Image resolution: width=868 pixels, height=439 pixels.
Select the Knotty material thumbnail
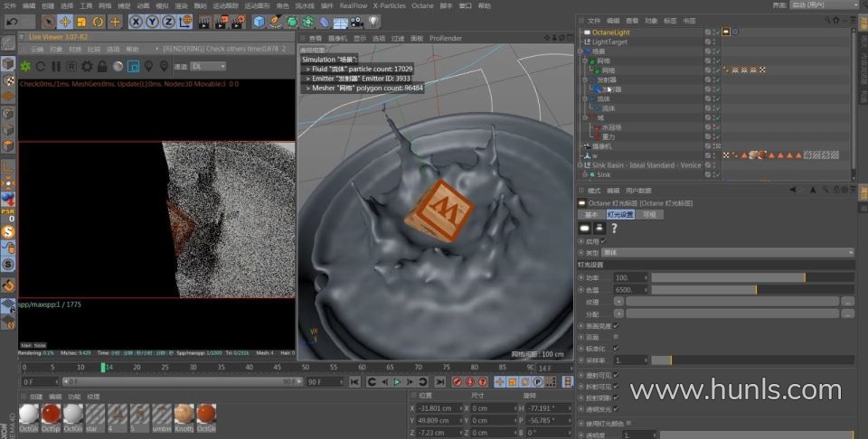183,415
